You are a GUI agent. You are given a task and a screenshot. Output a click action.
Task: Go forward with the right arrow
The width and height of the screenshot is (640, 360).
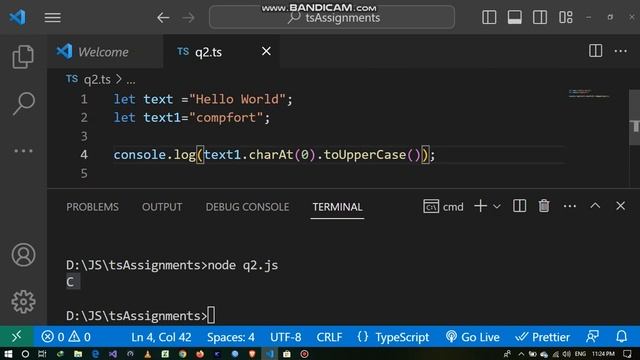click(188, 18)
